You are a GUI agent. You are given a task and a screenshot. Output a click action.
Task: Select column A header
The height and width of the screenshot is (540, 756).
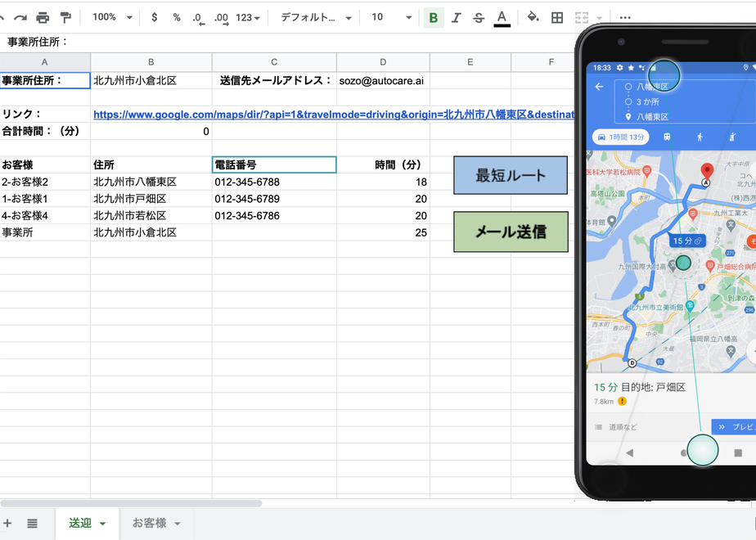[45, 62]
